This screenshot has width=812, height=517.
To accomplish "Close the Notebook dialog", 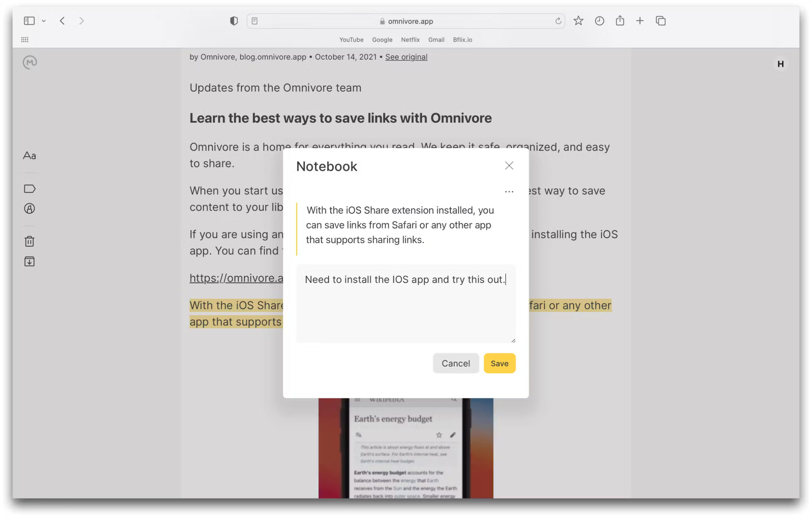I will coord(509,165).
